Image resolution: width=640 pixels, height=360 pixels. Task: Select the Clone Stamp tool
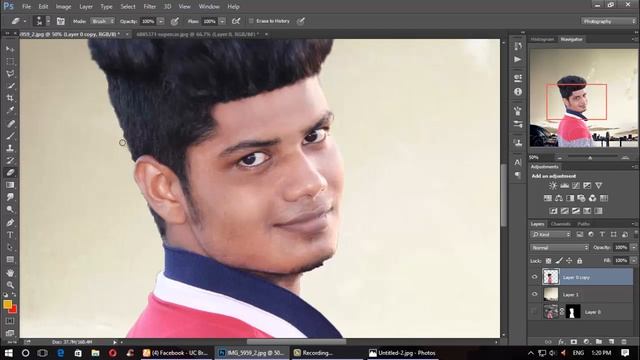(10, 148)
